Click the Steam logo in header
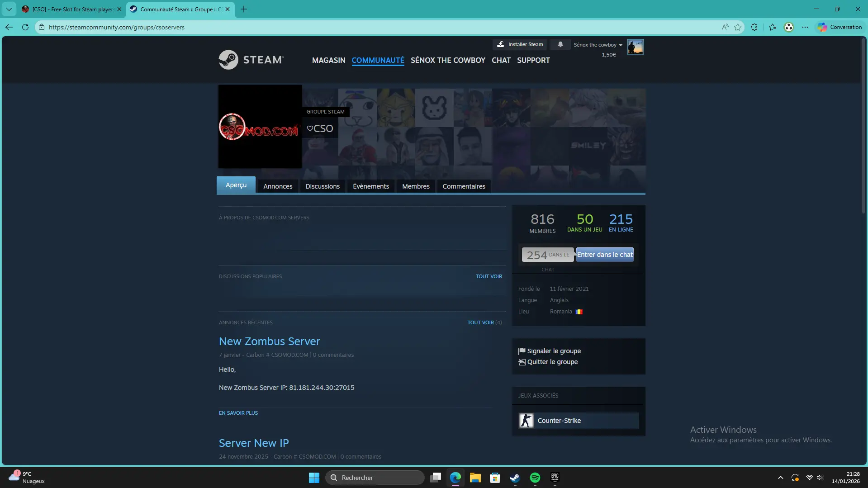This screenshot has height=488, width=868. 251,60
